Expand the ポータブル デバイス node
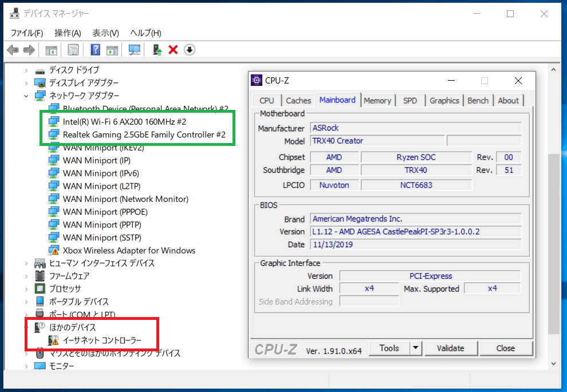 click(x=26, y=302)
